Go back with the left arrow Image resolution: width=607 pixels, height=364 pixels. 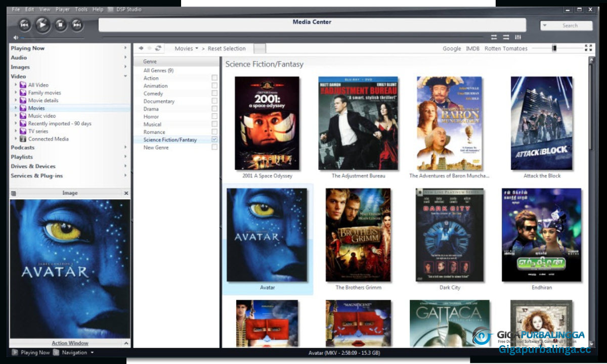click(141, 48)
